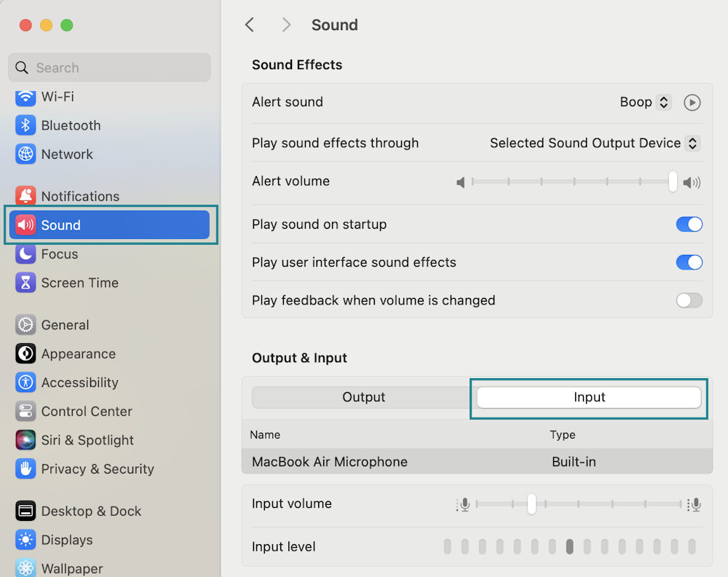Screen dimensions: 728x577
Task: Click the Accessibility icon in the sidebar
Action: click(x=25, y=382)
